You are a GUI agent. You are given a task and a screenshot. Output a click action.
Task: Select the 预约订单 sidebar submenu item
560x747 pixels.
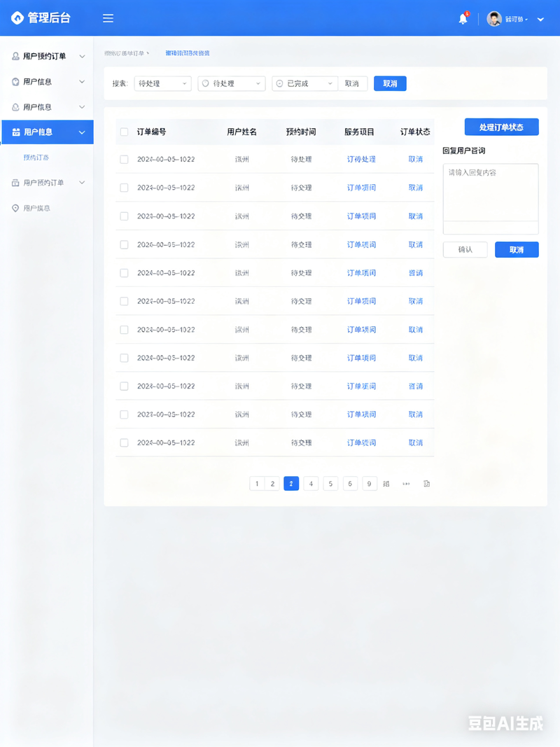[36, 158]
